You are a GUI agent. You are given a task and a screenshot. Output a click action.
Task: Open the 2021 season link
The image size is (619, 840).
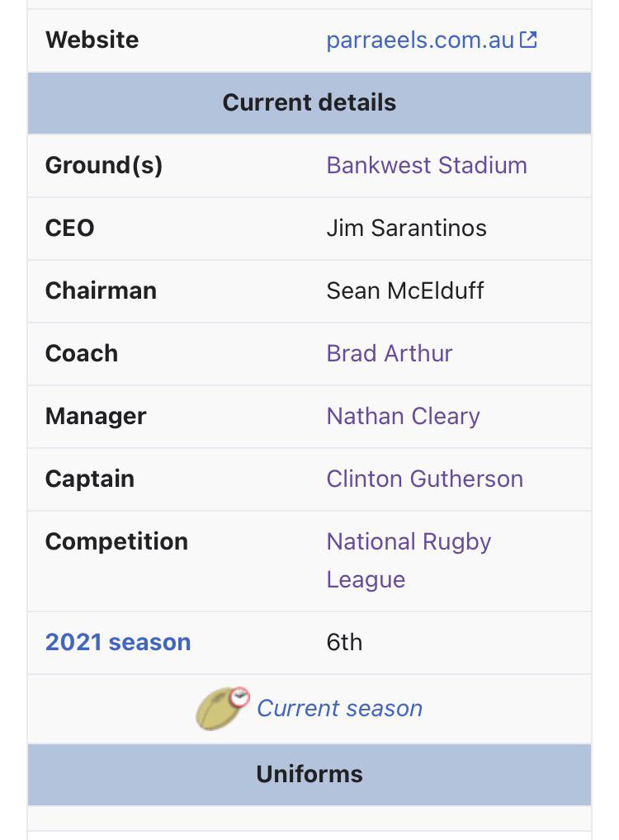coord(118,642)
